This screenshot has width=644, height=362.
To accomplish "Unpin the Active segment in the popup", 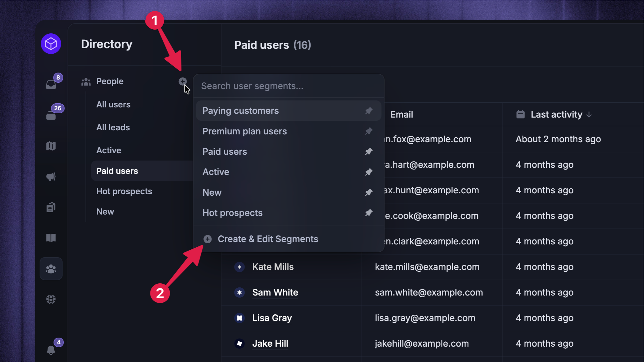I will click(369, 172).
